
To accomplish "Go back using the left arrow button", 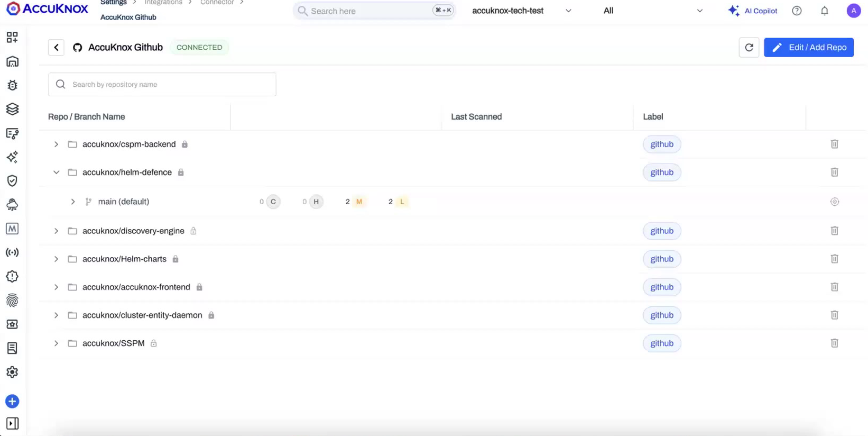I will [56, 48].
